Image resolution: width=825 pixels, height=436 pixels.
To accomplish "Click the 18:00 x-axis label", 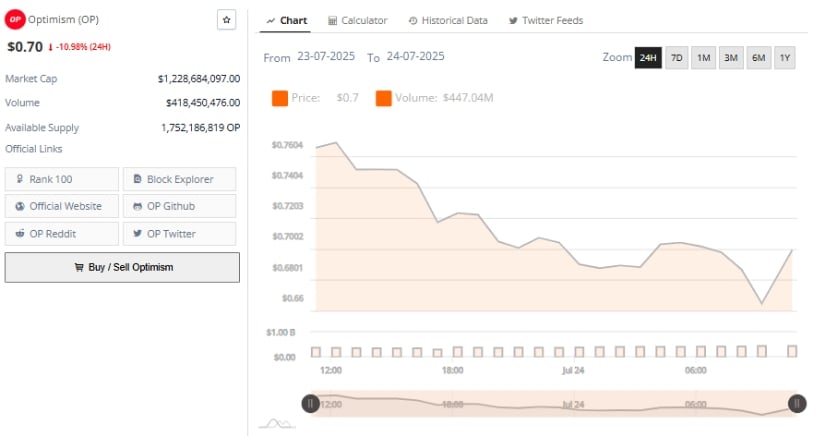I will (x=452, y=370).
